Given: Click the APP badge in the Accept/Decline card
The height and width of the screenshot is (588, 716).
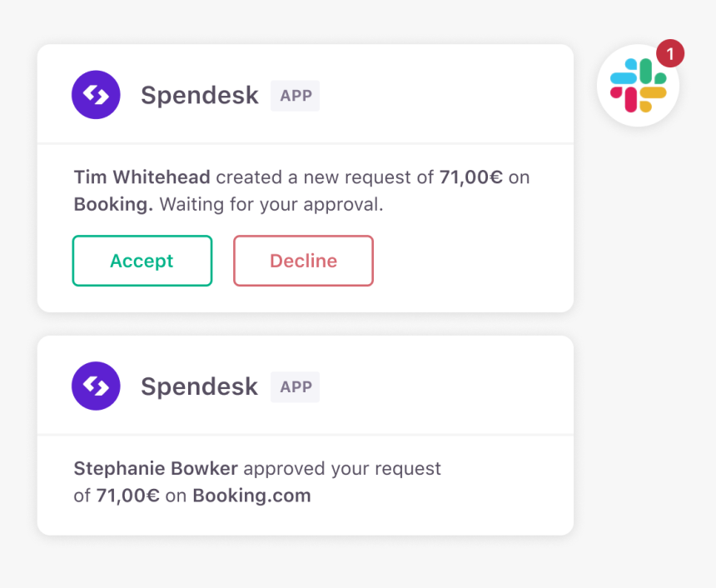Looking at the screenshot, I should click(296, 96).
